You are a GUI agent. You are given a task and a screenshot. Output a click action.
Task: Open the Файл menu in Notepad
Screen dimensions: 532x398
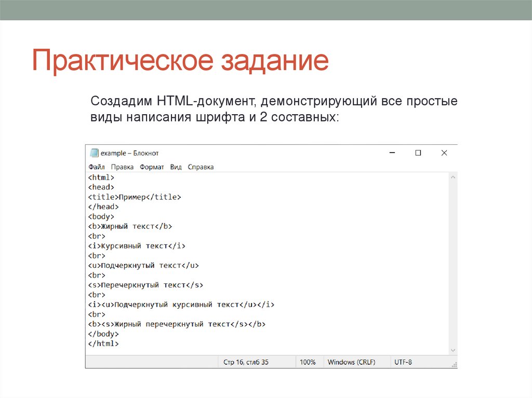click(96, 167)
